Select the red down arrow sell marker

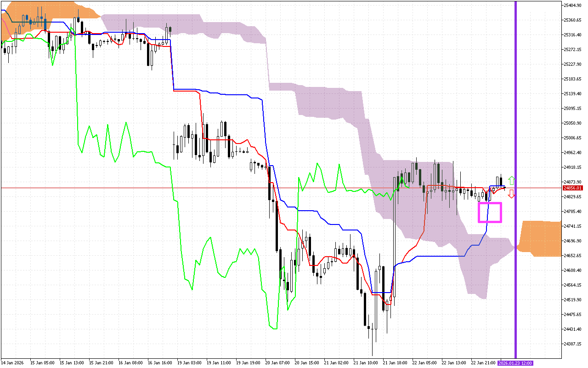(512, 195)
